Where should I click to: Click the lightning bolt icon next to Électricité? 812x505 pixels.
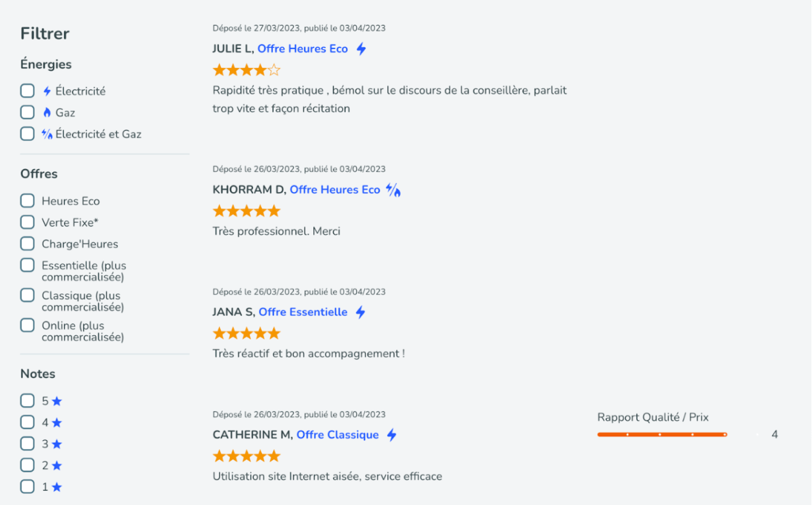coord(47,91)
